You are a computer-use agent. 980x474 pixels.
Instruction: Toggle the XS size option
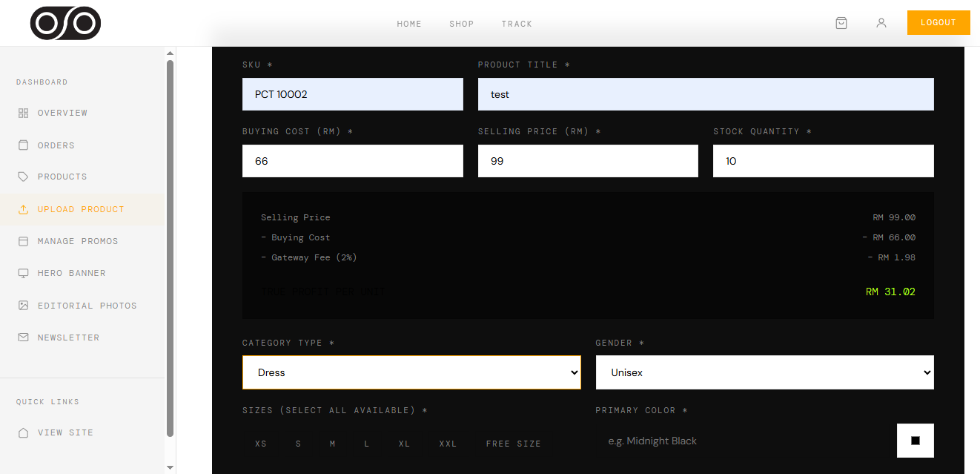coord(261,444)
